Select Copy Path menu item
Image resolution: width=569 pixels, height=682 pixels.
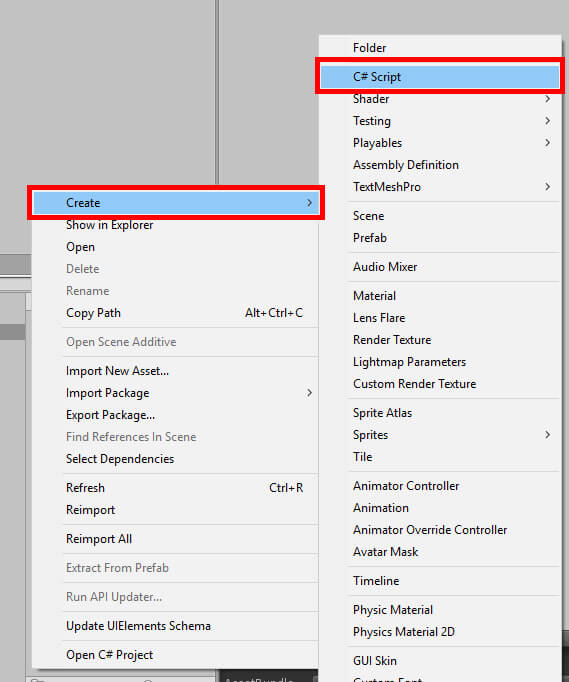[x=176, y=313]
